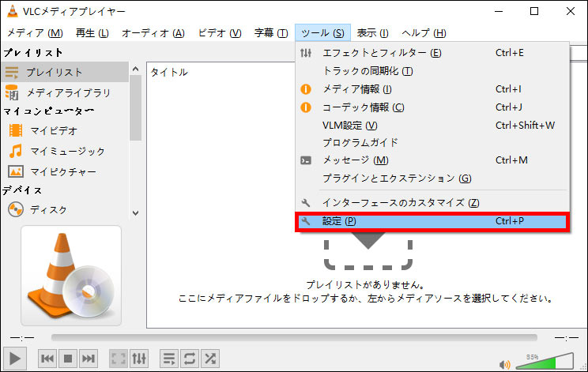Close the ツール (S) menu

[x=322, y=33]
